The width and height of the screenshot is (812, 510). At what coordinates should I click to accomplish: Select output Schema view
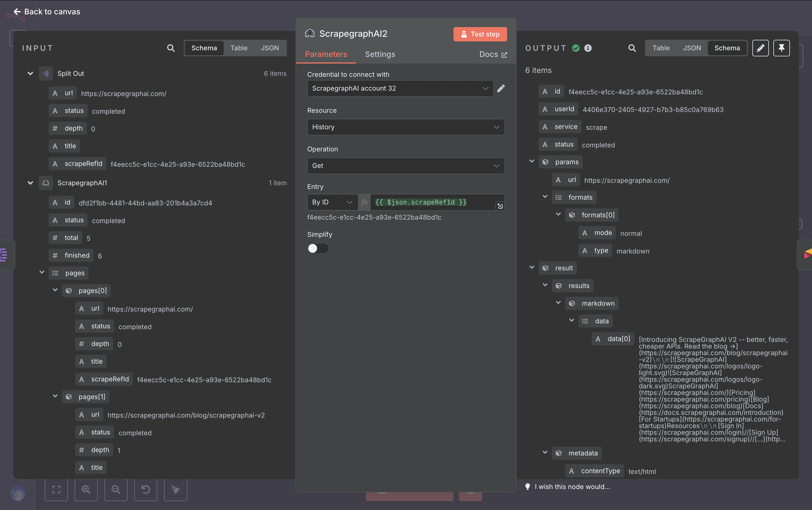point(727,48)
